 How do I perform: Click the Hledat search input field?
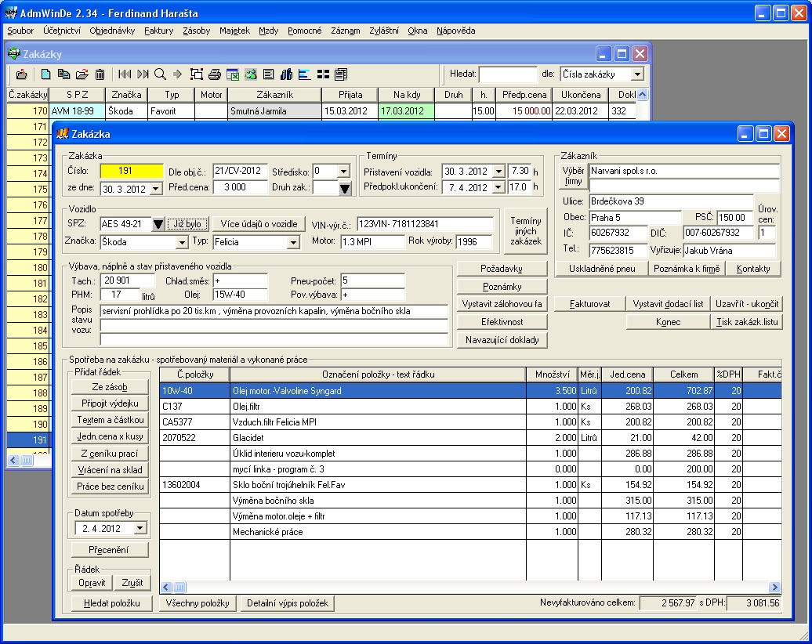(x=508, y=74)
